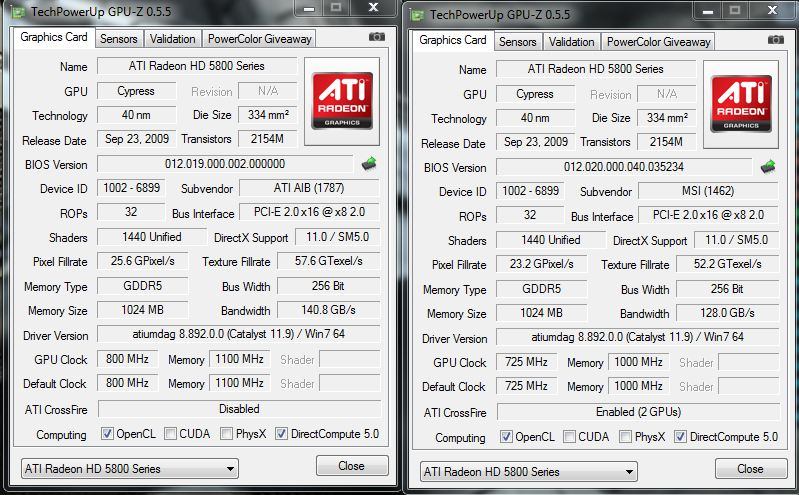This screenshot has height=495, width=799.
Task: Toggle DirectCompute 5.0 checkbox in right window
Action: click(680, 437)
